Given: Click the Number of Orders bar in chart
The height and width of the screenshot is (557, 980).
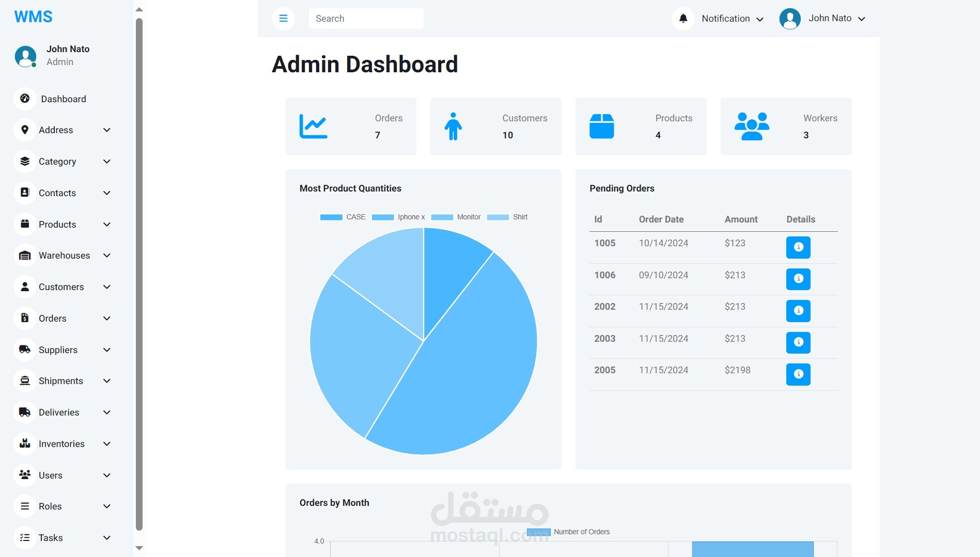Looking at the screenshot, I should 753,549.
